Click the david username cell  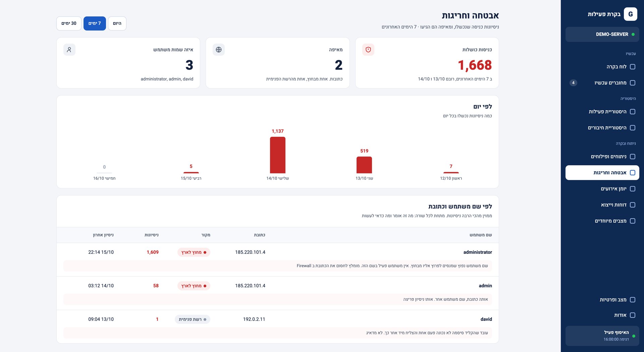click(x=486, y=319)
